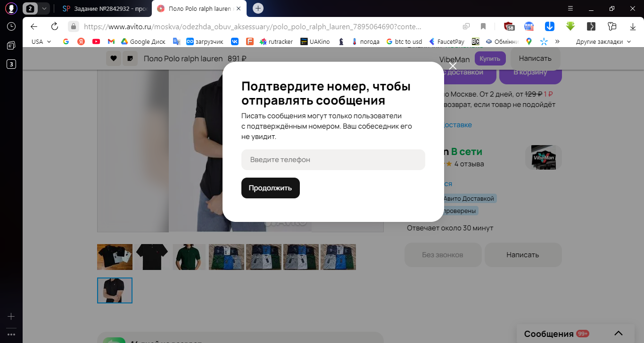The width and height of the screenshot is (644, 343).
Task: Open browser history clock in sidebar
Action: [11, 26]
